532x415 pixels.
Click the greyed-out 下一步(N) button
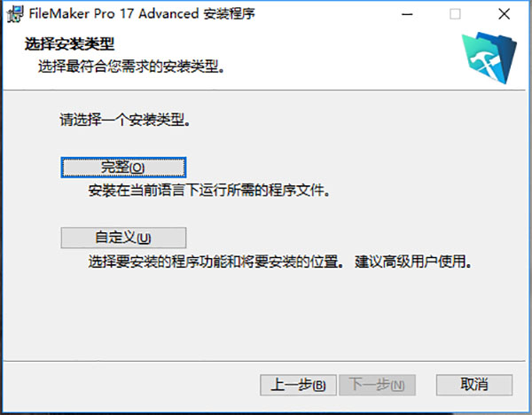[x=378, y=385]
